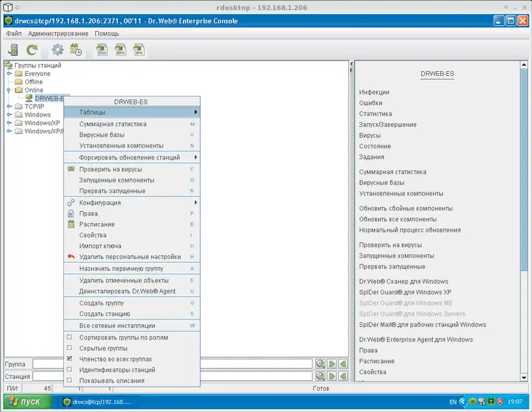Image resolution: width=532 pixels, height=412 pixels.
Task: Choose Суммарная статистика from context menu
Action: pyautogui.click(x=132, y=124)
